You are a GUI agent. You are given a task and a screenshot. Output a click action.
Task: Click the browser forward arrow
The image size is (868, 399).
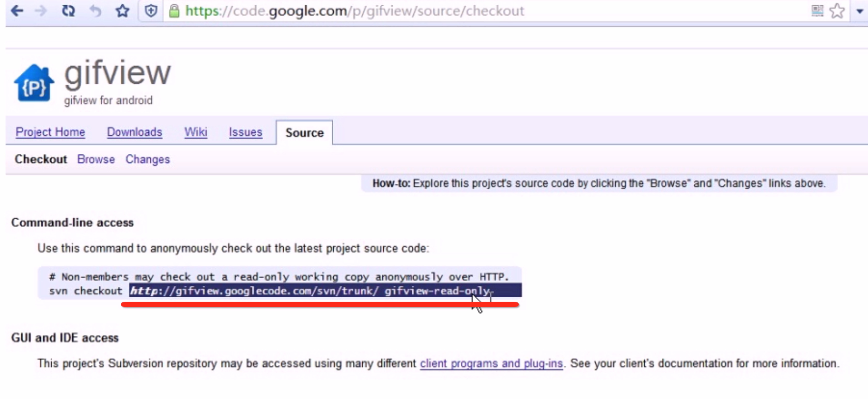coord(41,11)
